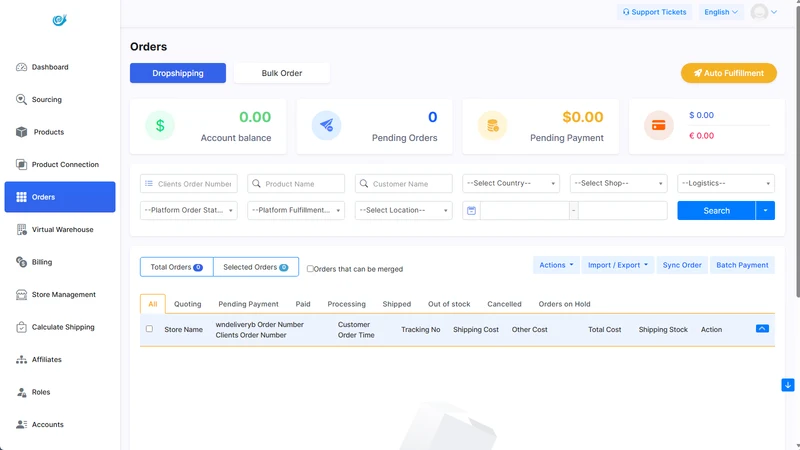Open the Import / Export dropdown
The height and width of the screenshot is (450, 800).
tap(618, 265)
